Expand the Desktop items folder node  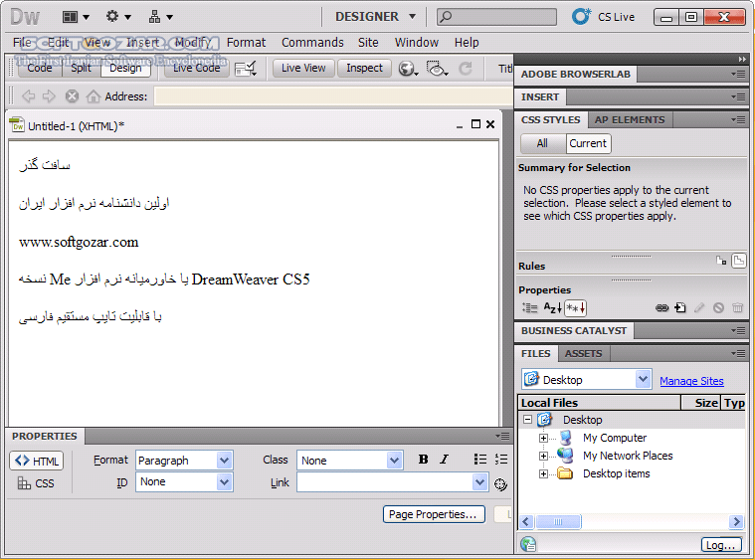[x=543, y=473]
